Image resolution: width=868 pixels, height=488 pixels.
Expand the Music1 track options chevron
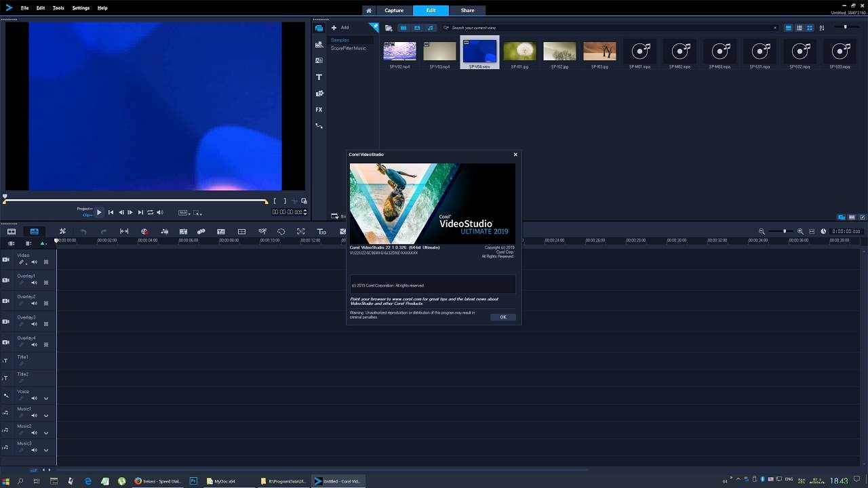[46, 415]
